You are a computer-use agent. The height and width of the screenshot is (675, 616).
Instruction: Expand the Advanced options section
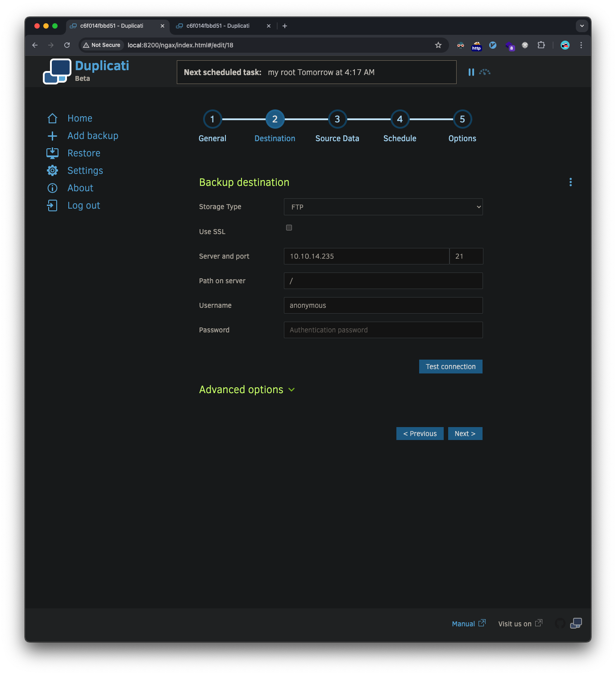247,390
